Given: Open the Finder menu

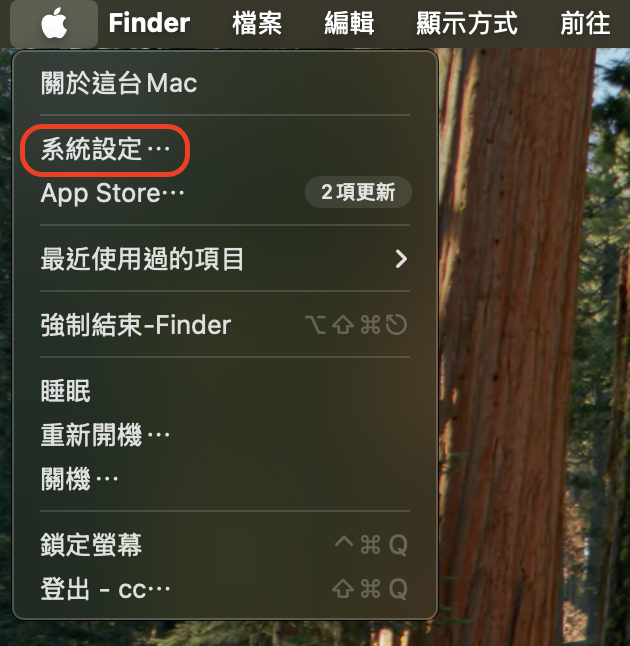Looking at the screenshot, I should coord(149,23).
